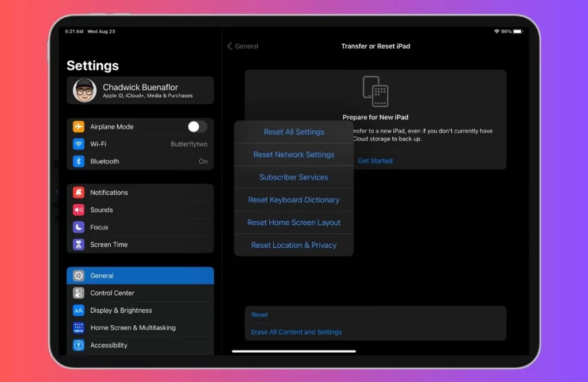This screenshot has width=588, height=382.
Task: Open Home Screen & Multitasking row
Action: [140, 328]
